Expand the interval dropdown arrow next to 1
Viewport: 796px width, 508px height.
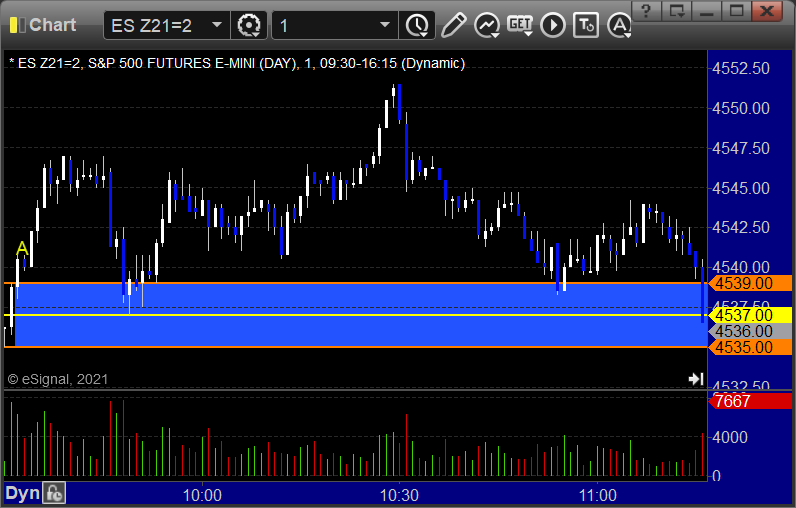(x=385, y=24)
